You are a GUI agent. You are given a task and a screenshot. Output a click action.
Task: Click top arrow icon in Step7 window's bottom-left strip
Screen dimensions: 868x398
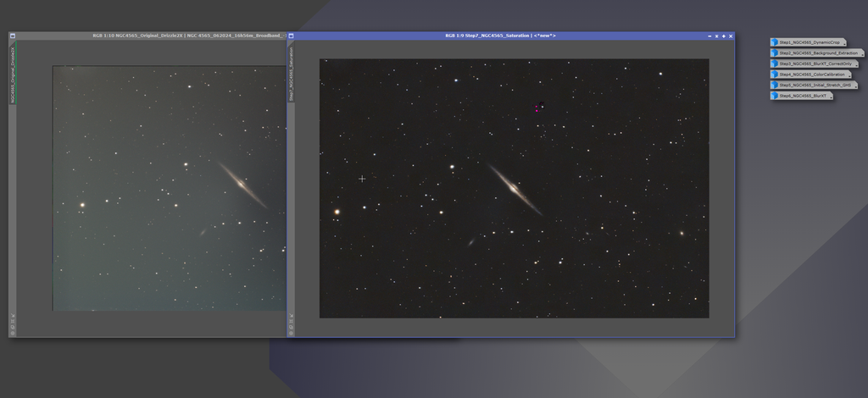pos(292,315)
